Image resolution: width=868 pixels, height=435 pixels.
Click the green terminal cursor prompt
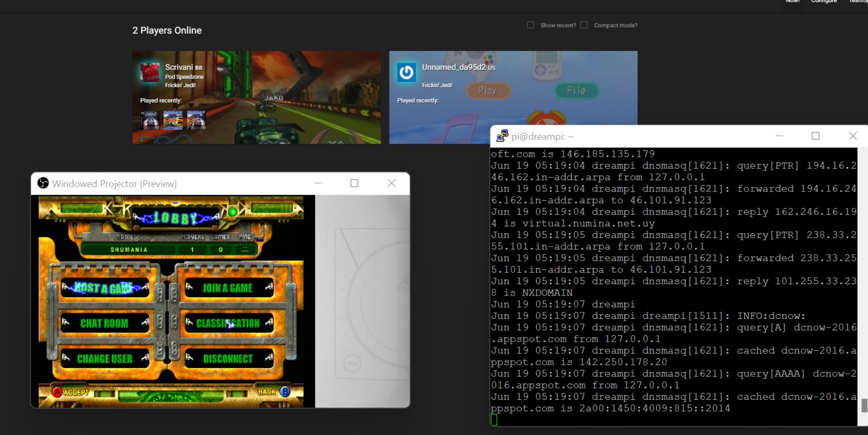[494, 419]
